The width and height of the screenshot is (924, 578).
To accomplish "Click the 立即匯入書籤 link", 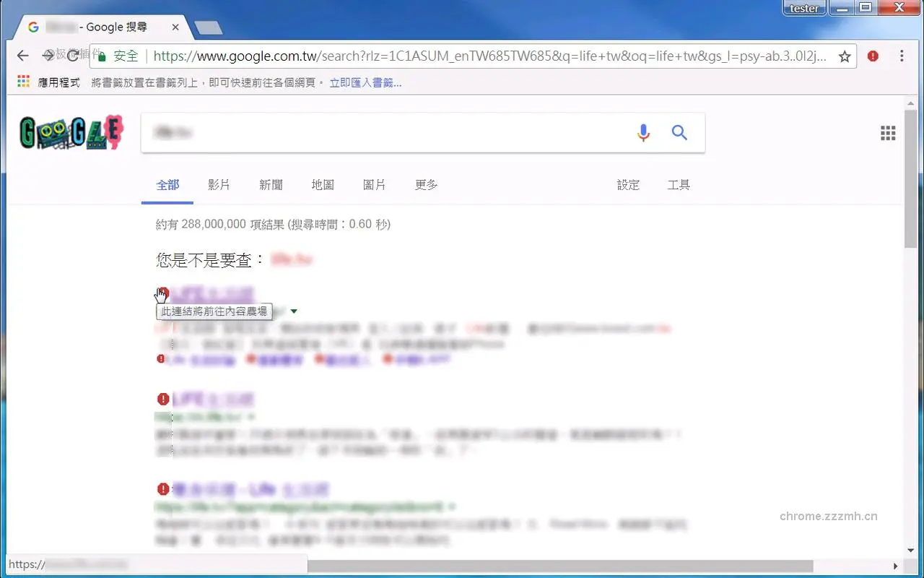I will (365, 82).
